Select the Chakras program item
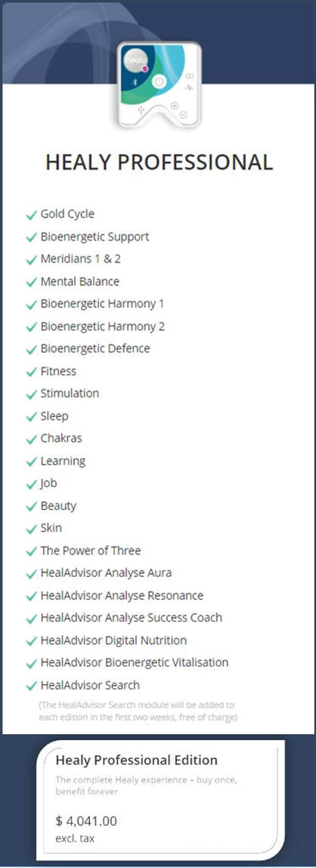This screenshot has height=868, width=316. [x=61, y=439]
